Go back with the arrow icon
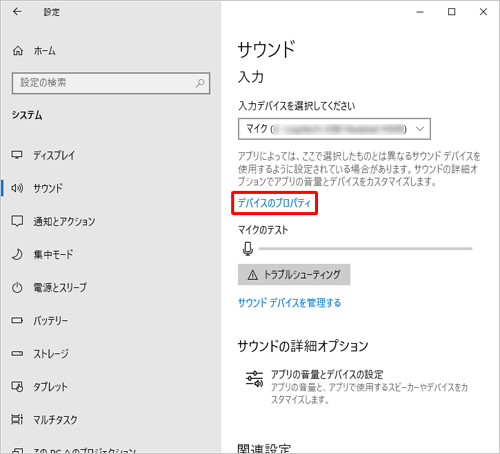Image resolution: width=500 pixels, height=454 pixels. (x=17, y=12)
